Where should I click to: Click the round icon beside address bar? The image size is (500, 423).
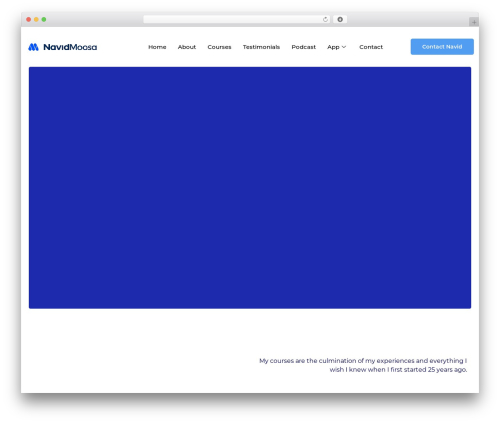pos(340,19)
